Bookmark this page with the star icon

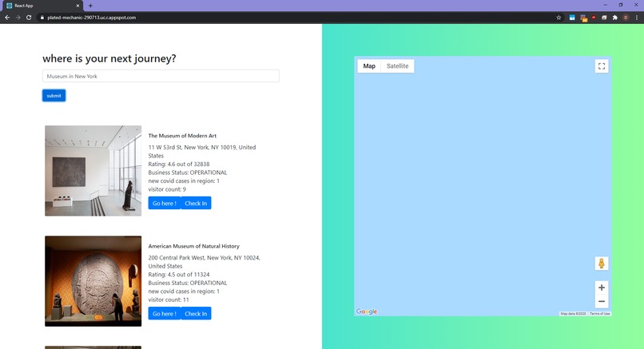coord(559,18)
